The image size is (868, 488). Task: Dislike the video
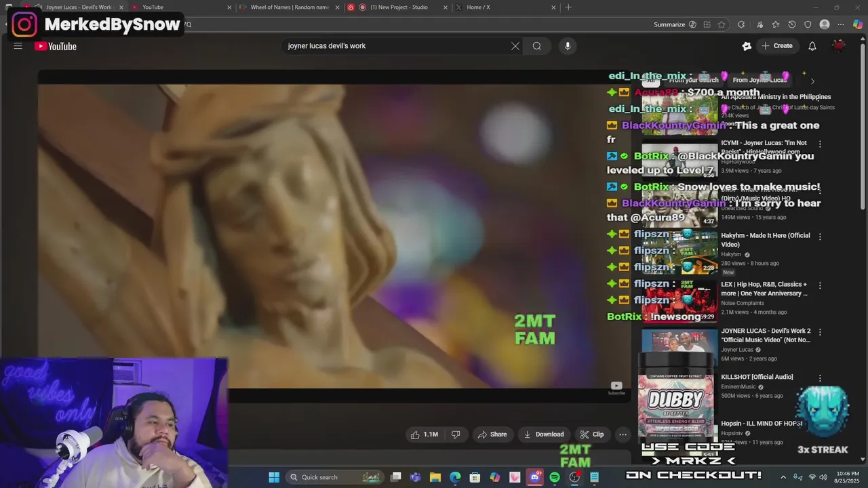456,434
